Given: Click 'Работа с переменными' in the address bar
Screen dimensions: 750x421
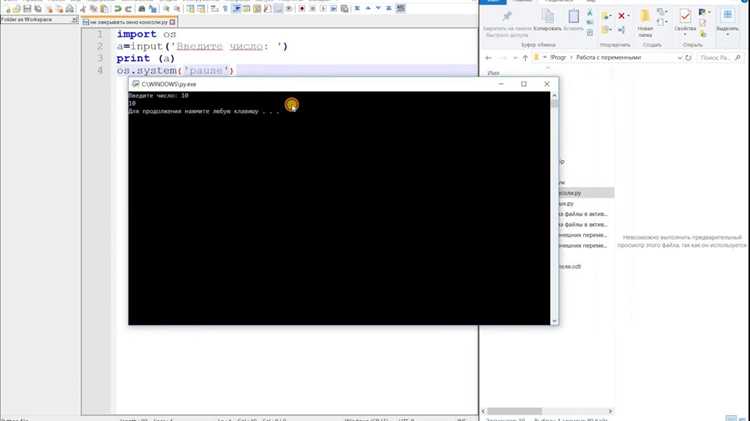Looking at the screenshot, I should (x=608, y=57).
